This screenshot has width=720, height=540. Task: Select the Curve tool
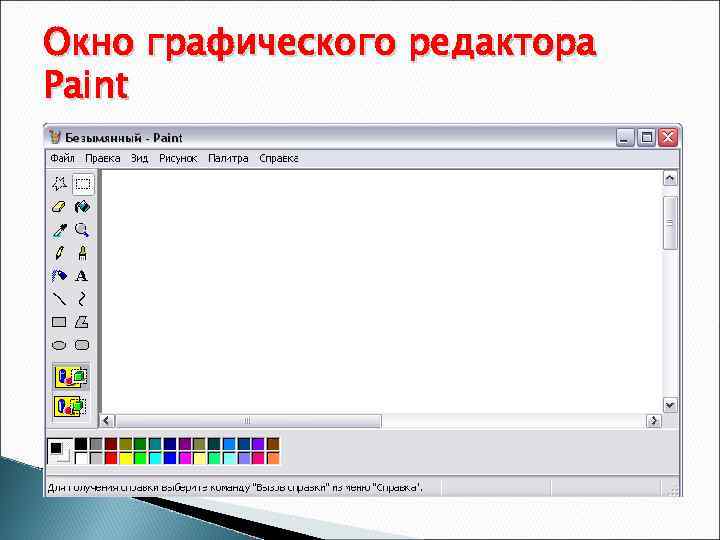82,299
